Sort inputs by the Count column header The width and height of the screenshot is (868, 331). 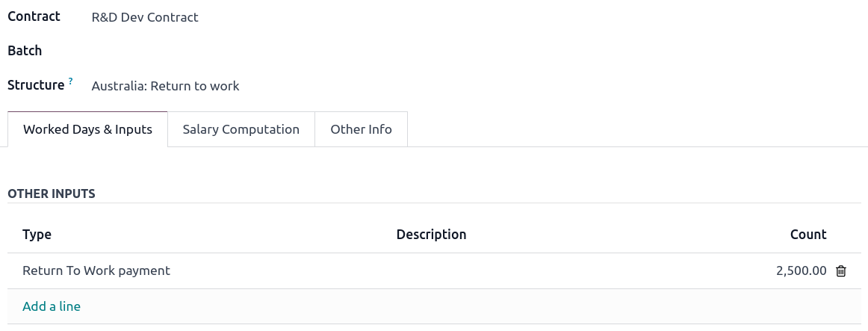pyautogui.click(x=808, y=235)
